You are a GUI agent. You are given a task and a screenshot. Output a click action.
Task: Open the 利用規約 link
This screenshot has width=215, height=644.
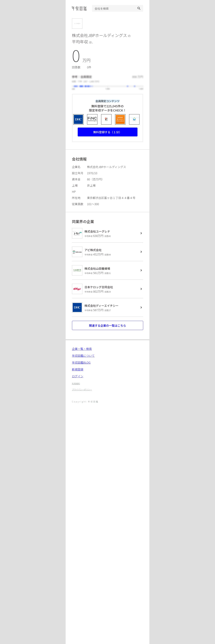coord(76,384)
